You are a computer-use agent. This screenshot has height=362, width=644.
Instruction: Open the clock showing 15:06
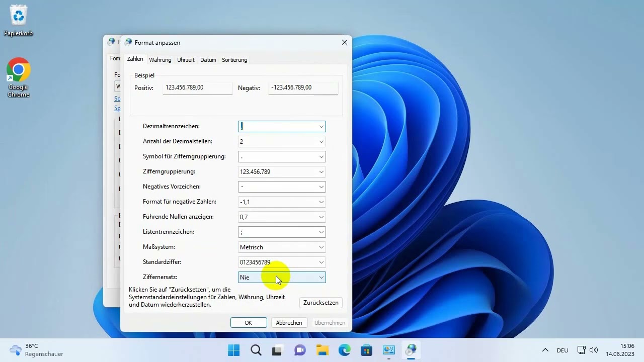[620, 350]
